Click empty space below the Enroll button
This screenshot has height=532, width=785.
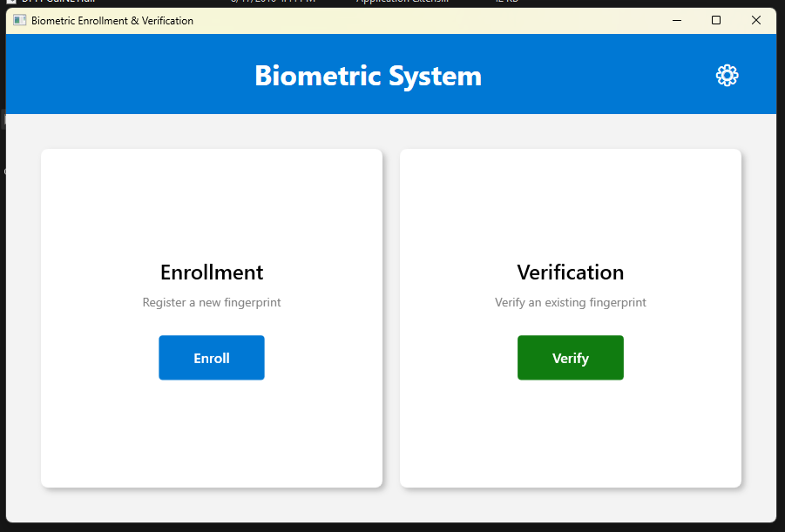tap(212, 431)
